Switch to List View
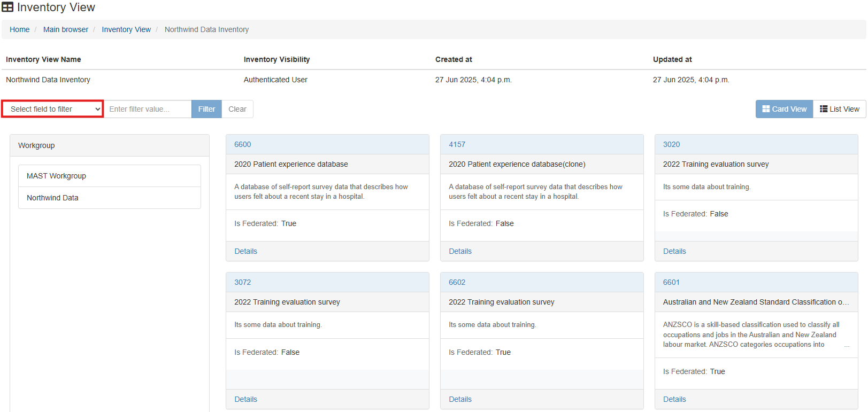Image resolution: width=868 pixels, height=412 pixels. (839, 109)
